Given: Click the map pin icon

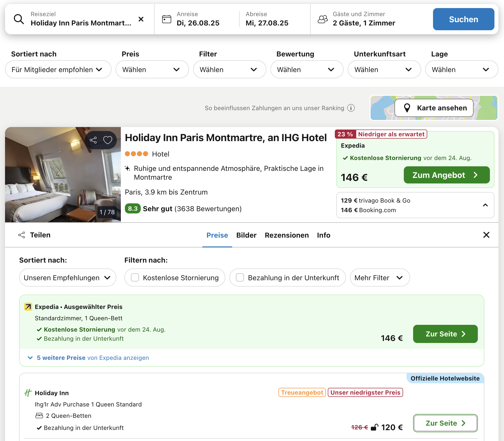Looking at the screenshot, I should tap(407, 108).
